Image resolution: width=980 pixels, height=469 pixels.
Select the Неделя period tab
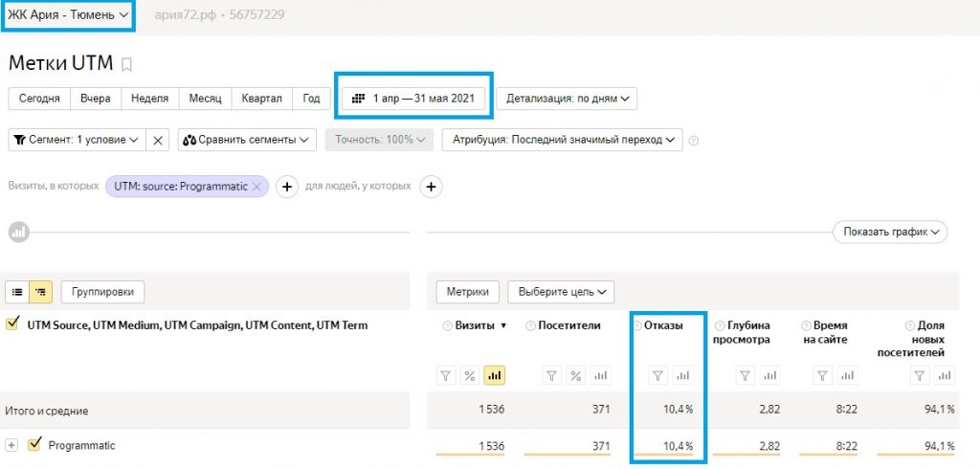149,99
